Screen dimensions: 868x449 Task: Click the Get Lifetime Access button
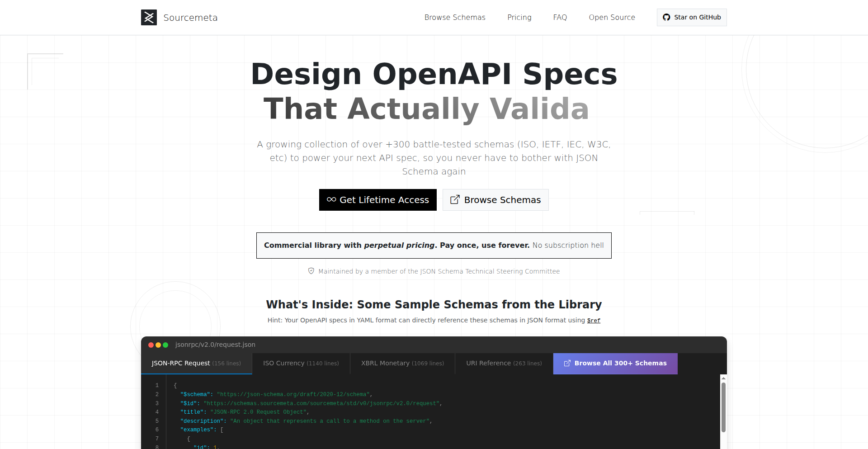click(377, 199)
